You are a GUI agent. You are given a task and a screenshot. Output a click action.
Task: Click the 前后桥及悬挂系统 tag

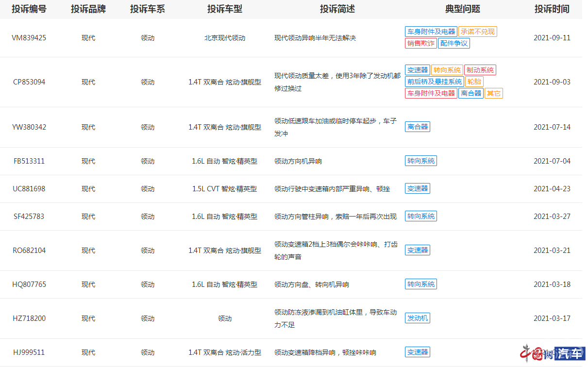click(x=435, y=82)
